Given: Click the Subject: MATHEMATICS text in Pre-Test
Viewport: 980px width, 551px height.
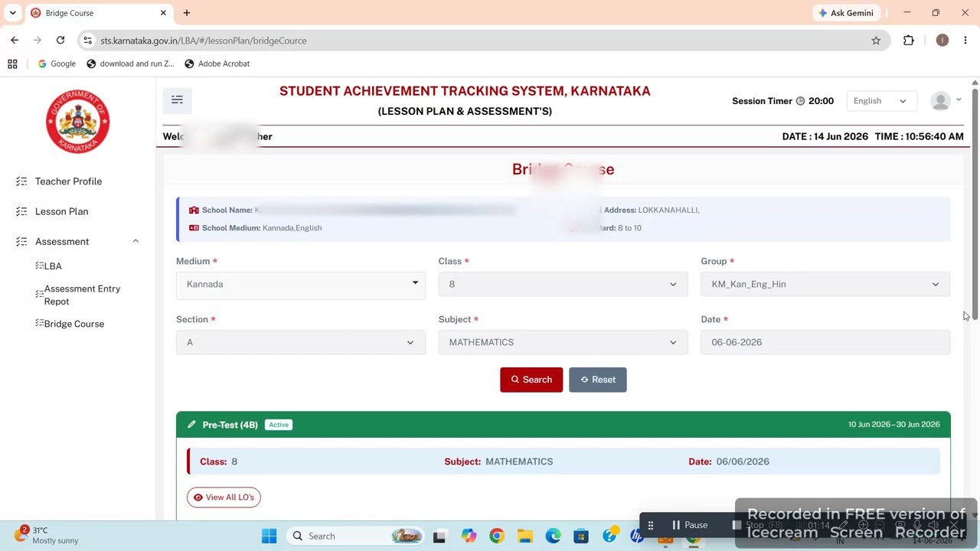Looking at the screenshot, I should pos(498,461).
